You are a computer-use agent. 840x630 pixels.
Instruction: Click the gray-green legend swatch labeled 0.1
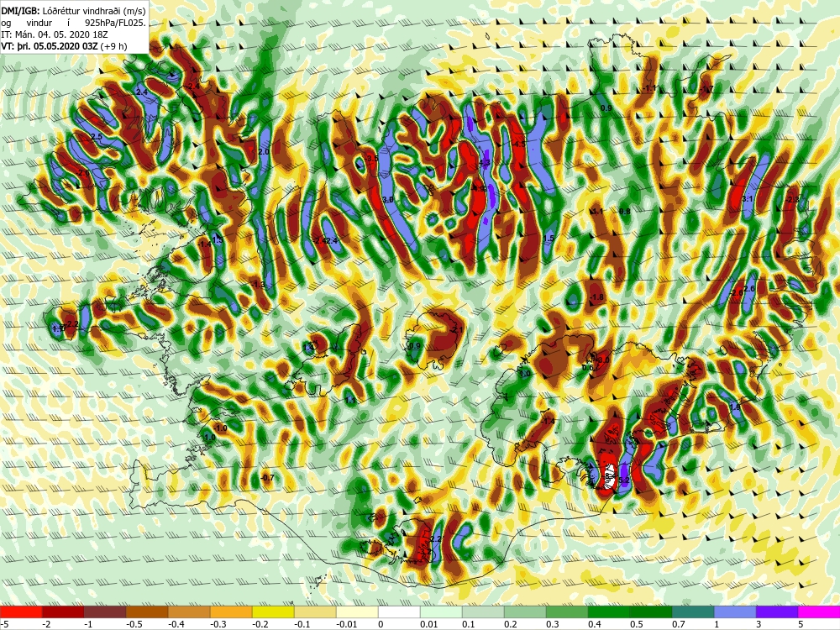click(483, 612)
